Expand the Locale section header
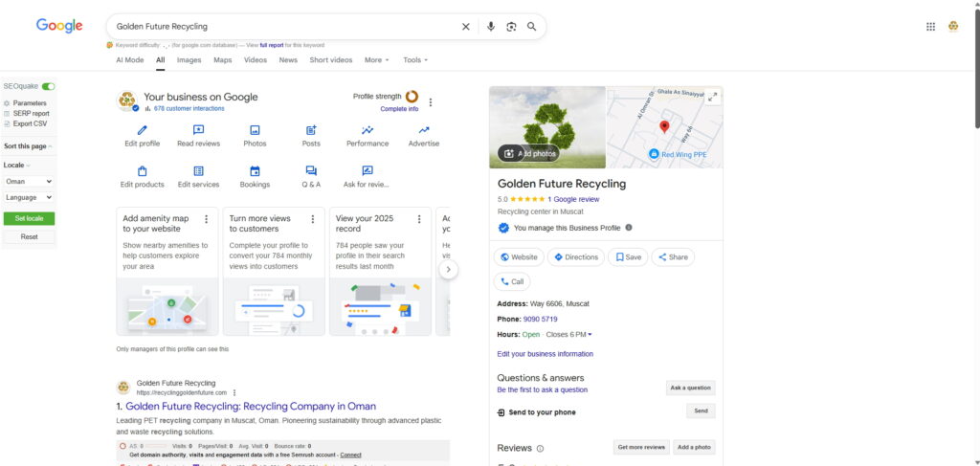 pos(17,166)
